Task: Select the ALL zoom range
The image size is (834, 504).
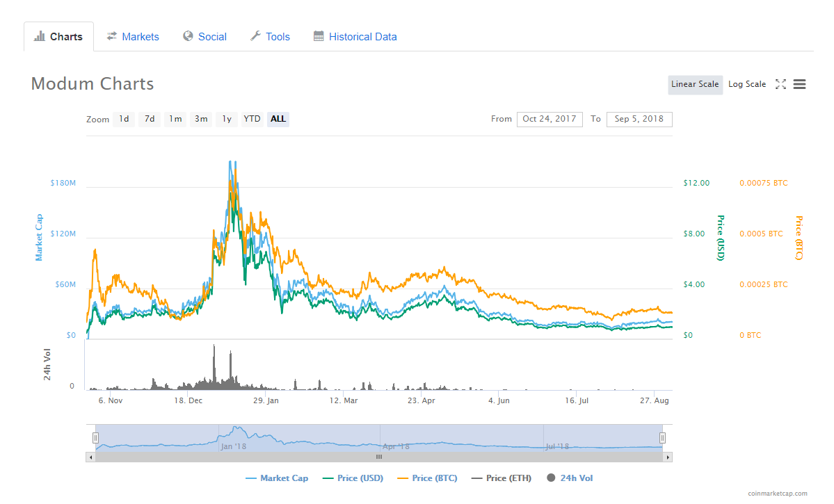Action: pyautogui.click(x=278, y=119)
